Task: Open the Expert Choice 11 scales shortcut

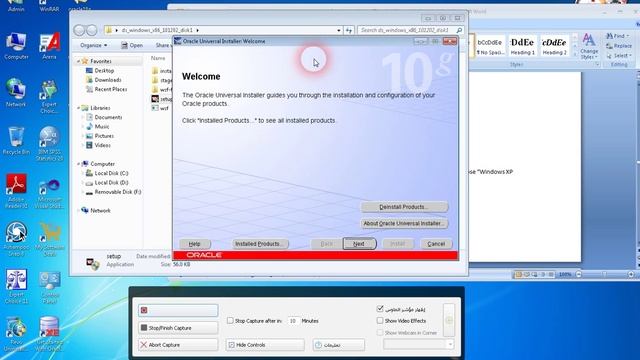Action: (x=16, y=287)
